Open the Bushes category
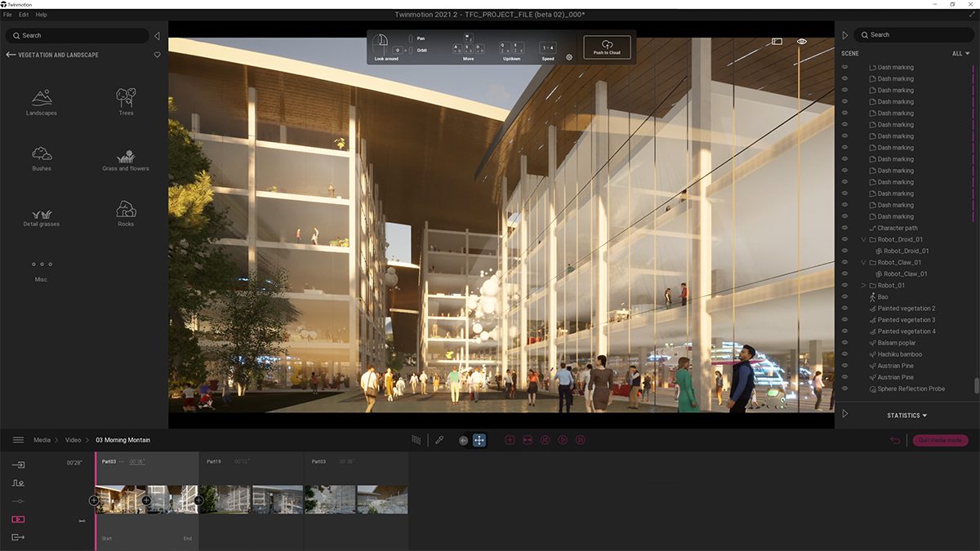Viewport: 980px width, 551px height. tap(42, 158)
